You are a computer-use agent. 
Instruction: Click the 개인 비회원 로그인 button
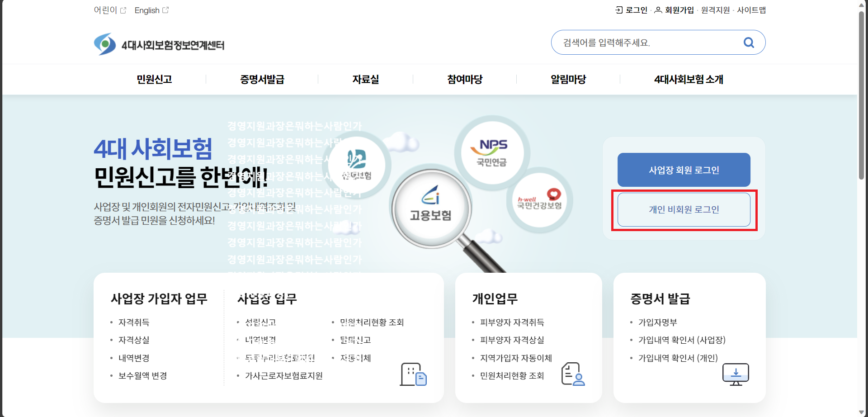click(684, 209)
